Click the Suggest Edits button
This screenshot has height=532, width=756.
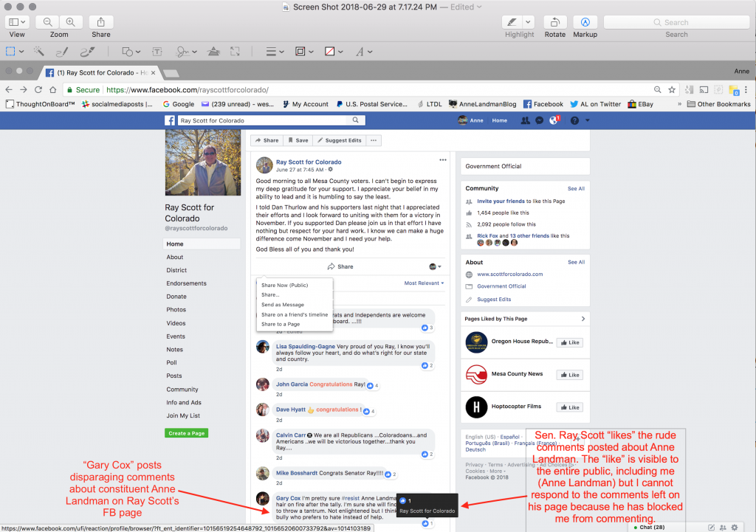(x=340, y=140)
